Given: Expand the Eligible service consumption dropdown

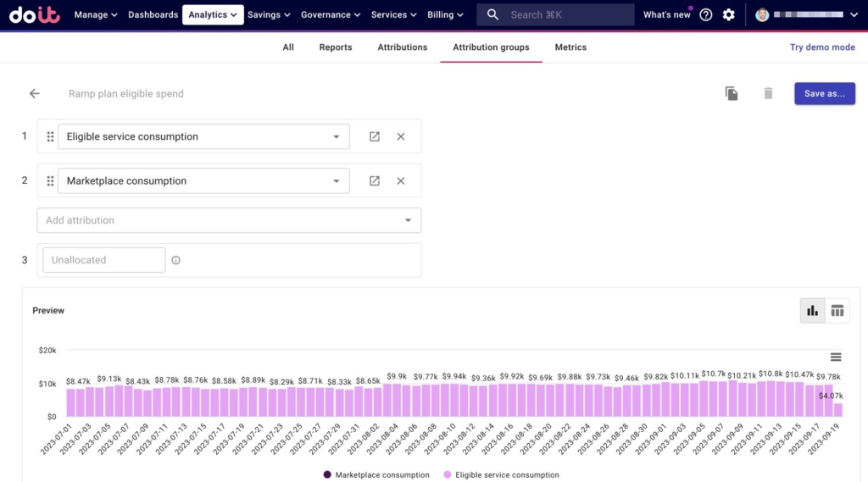Looking at the screenshot, I should (337, 136).
